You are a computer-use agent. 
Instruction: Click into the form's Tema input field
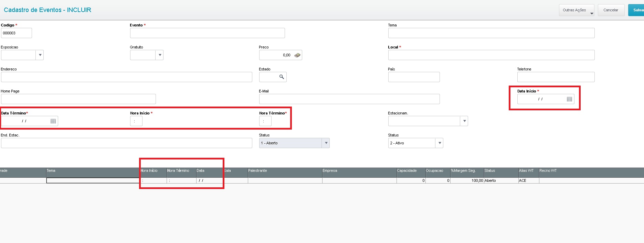click(x=492, y=33)
